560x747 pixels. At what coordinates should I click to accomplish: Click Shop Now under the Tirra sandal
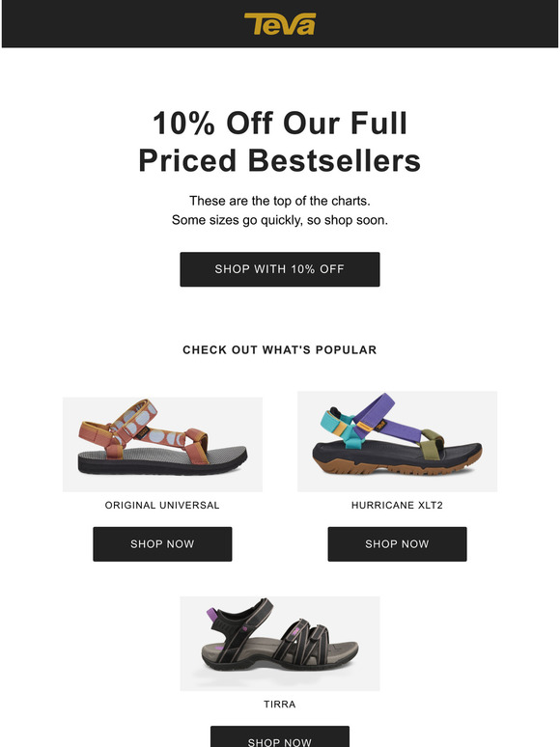[x=280, y=737]
